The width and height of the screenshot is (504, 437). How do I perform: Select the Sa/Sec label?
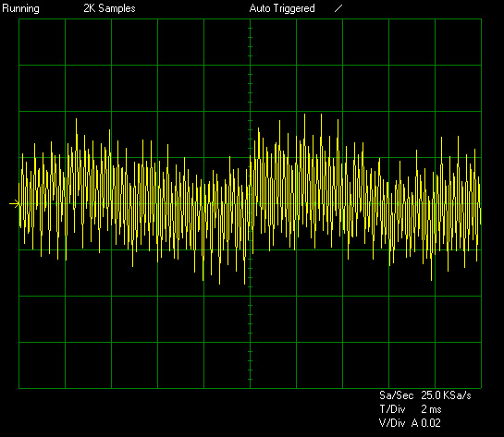coord(396,395)
